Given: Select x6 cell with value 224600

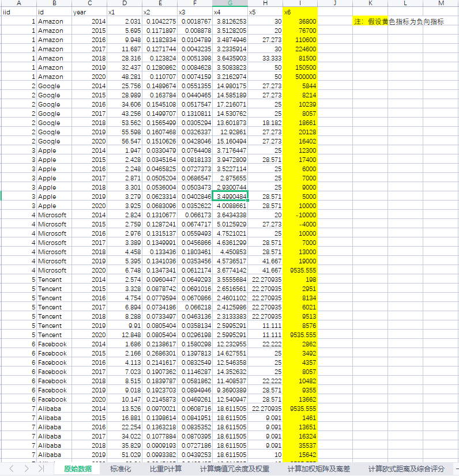Looking at the screenshot, I should pos(300,49).
